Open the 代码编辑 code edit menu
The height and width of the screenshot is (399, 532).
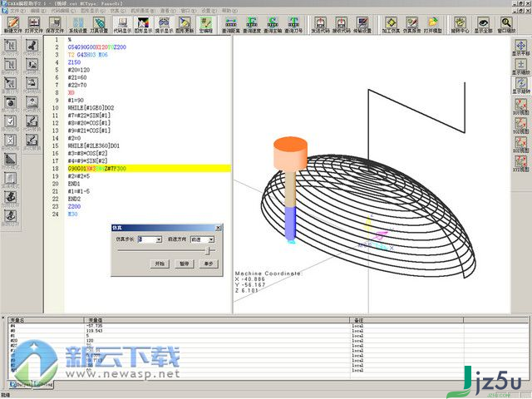click(63, 11)
